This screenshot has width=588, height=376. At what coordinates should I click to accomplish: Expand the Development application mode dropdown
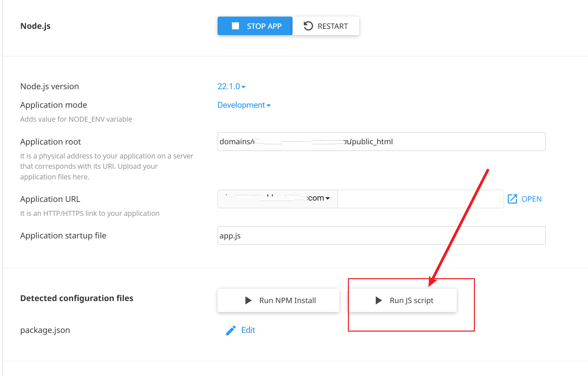[x=241, y=105]
